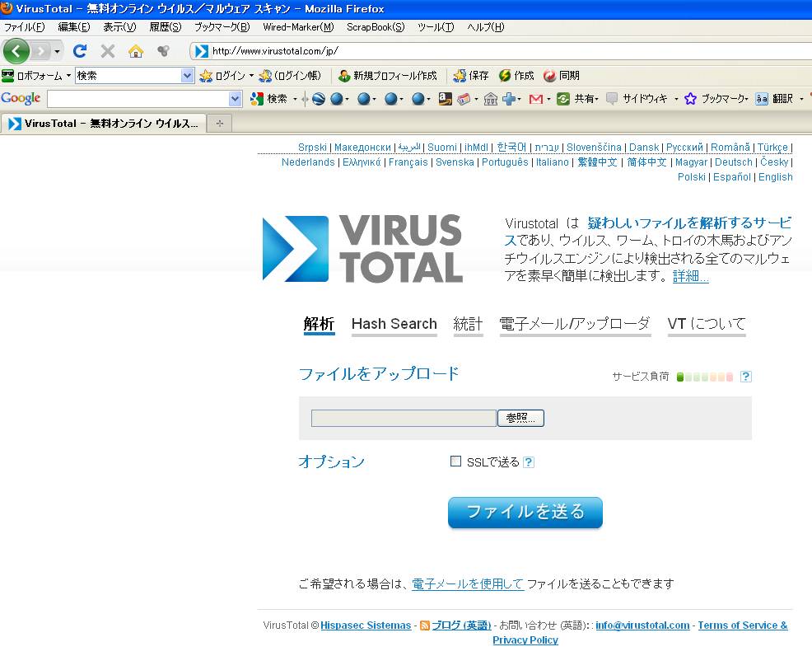Image resolution: width=812 pixels, height=656 pixels.
Task: Open the (ログイン帳) toolbar button
Action: point(290,76)
